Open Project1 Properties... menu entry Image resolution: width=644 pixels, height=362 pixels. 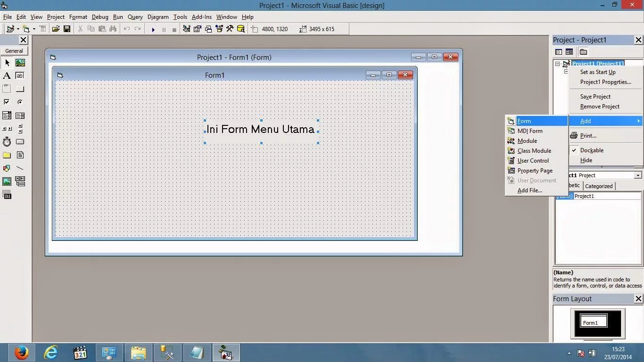[x=606, y=82]
